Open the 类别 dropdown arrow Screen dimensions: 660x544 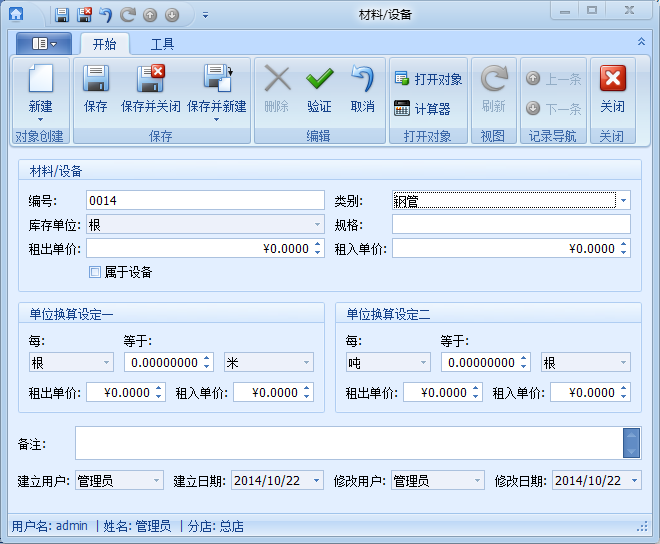pos(623,200)
